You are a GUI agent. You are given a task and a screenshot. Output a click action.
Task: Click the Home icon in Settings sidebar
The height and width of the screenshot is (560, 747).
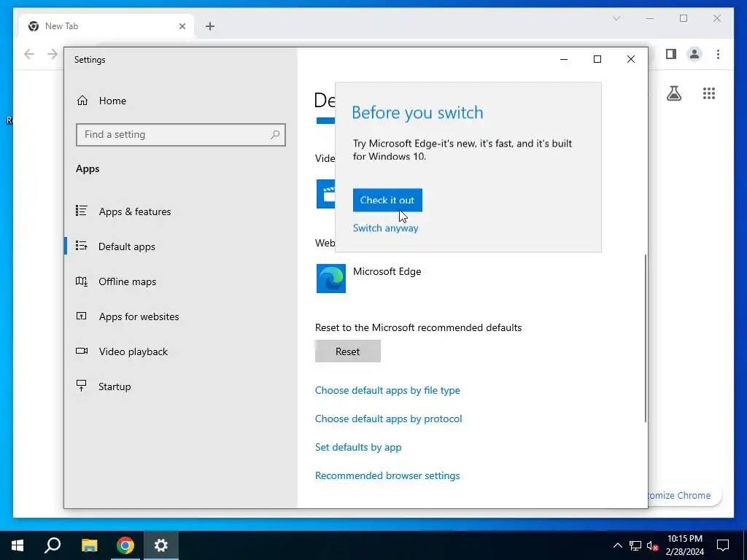[82, 101]
